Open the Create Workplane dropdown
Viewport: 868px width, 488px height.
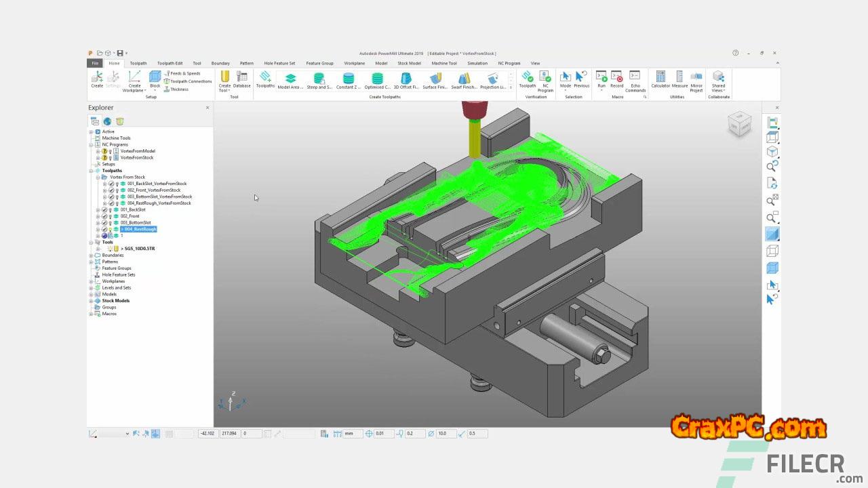coord(135,89)
